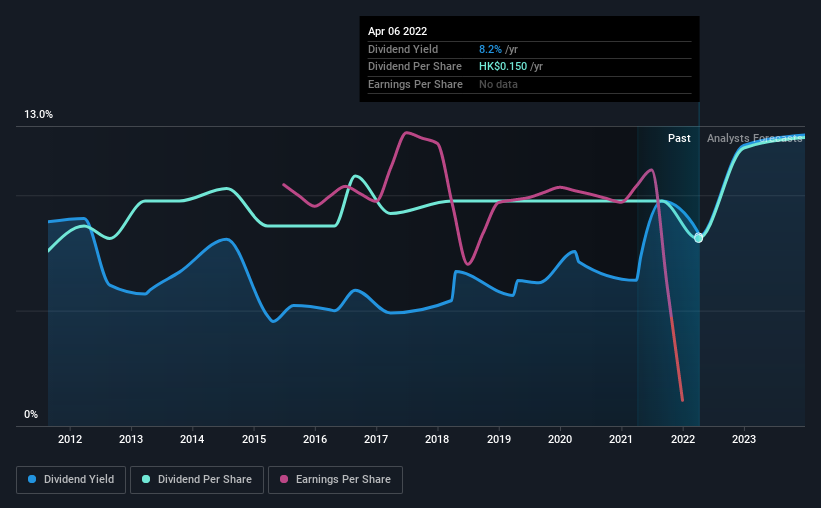The image size is (821, 508).
Task: Select the 2012 x-axis label
Action: 70,439
